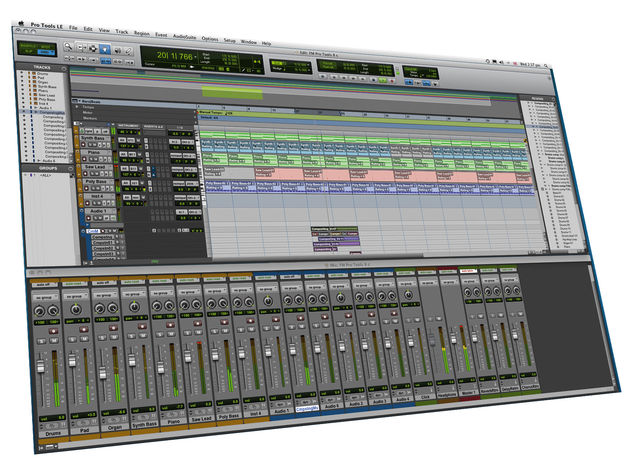Click the Poly Bass track name in Edit window
Viewport: 630px width, 472px height.
(97, 182)
